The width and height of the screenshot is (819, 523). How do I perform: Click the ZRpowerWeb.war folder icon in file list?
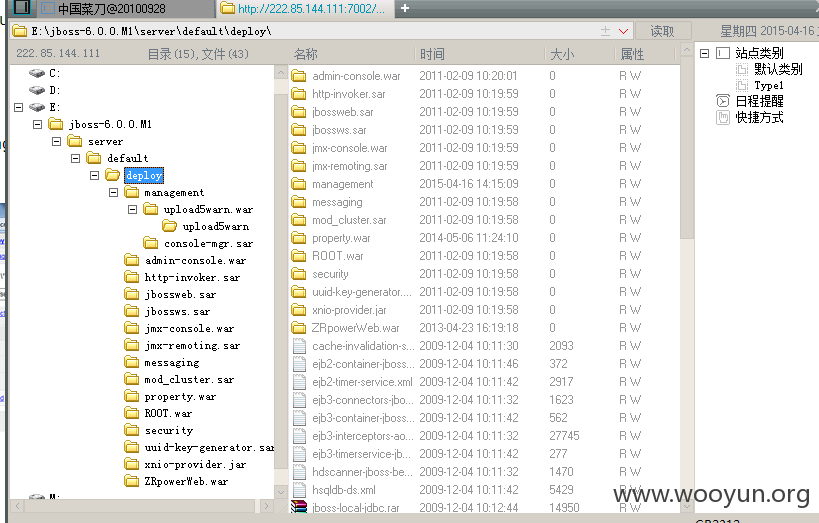point(299,328)
